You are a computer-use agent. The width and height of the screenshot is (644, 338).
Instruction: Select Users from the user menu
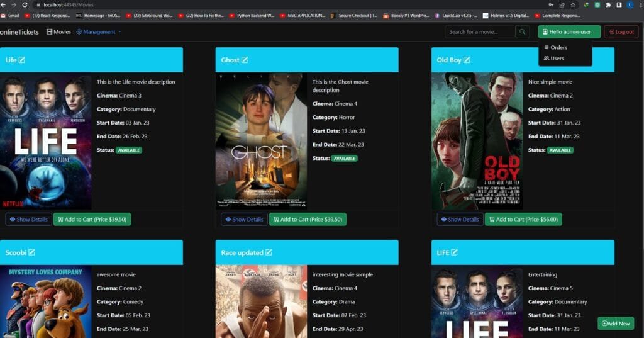point(554,59)
